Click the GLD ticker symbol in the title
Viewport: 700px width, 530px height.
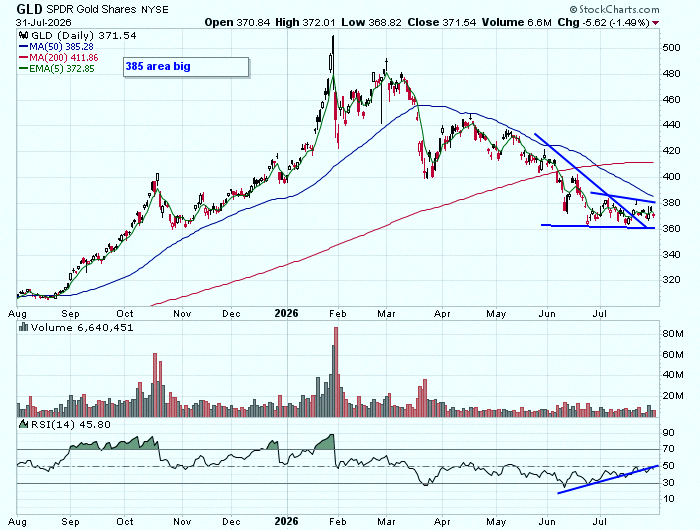tap(29, 9)
